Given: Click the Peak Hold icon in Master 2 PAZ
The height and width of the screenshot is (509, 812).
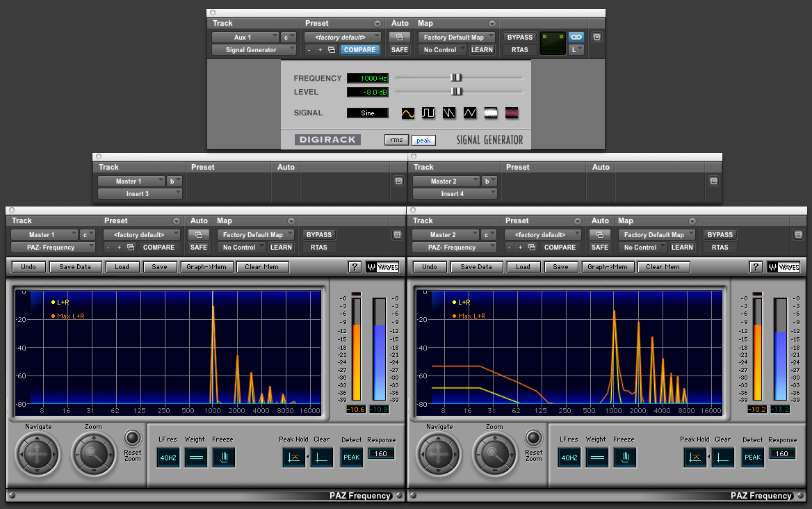Looking at the screenshot, I should pos(695,458).
